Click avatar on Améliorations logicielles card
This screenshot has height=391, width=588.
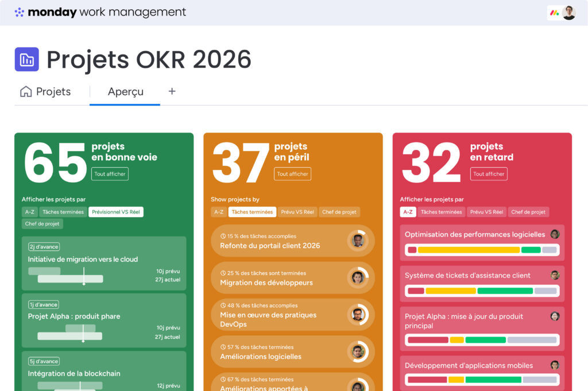tap(358, 351)
